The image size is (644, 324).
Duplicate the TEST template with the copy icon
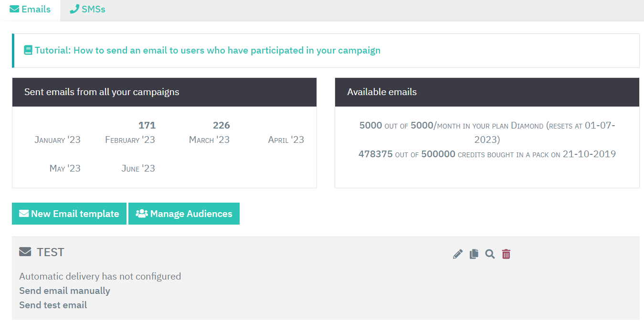click(x=474, y=254)
